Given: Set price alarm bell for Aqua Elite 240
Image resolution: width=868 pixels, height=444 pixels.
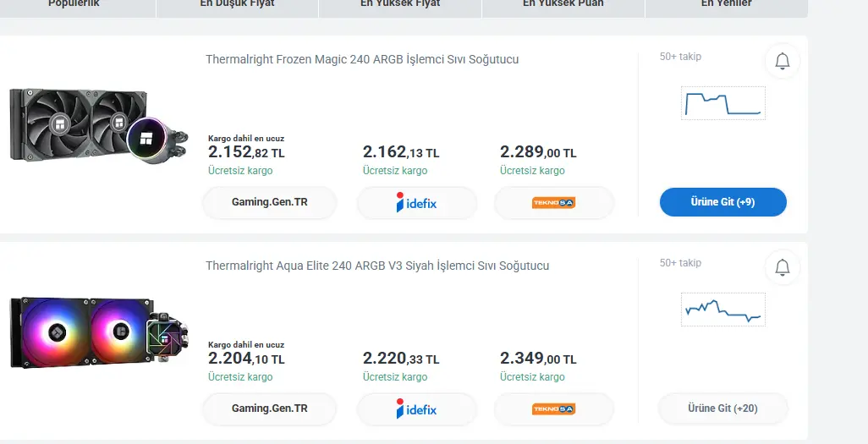Looking at the screenshot, I should point(783,267).
